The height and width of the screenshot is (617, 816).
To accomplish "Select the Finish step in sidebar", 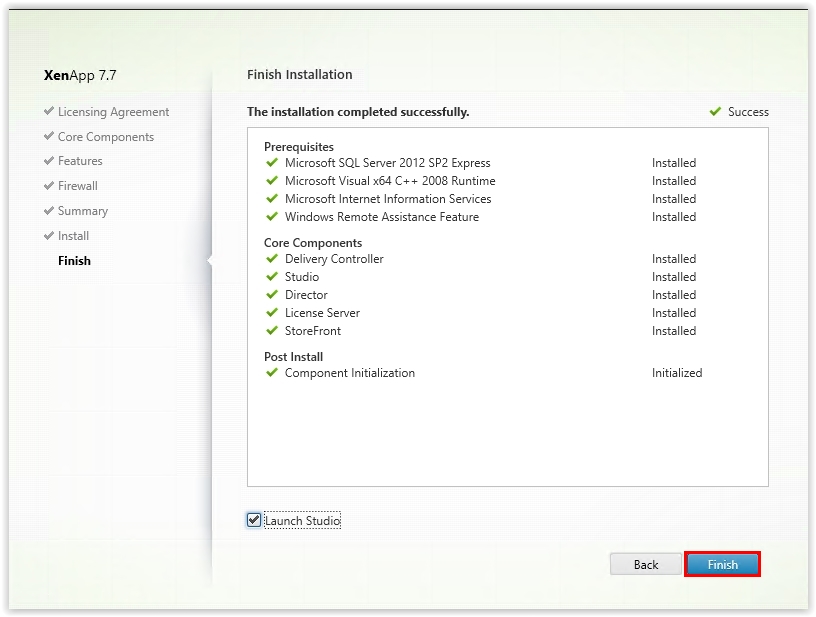I will click(x=74, y=261).
